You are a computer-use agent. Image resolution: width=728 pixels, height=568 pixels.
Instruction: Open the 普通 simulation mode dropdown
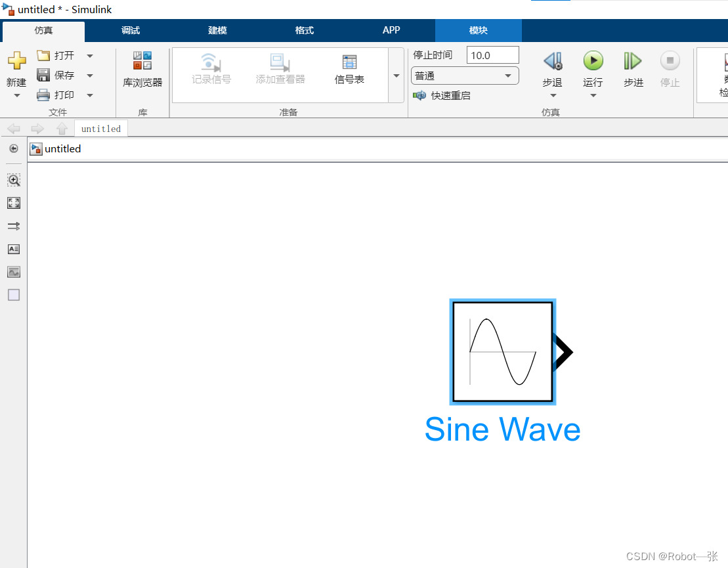point(465,76)
